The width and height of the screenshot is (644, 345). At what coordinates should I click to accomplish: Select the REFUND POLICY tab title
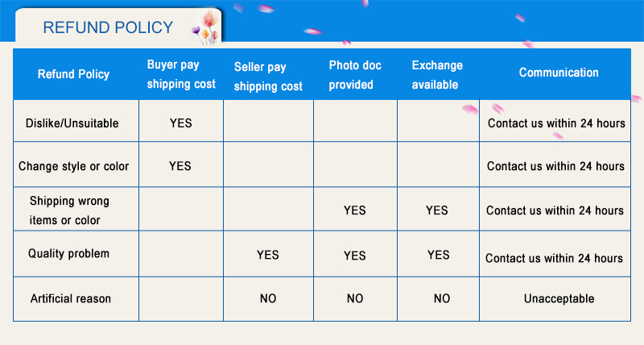click(x=108, y=27)
